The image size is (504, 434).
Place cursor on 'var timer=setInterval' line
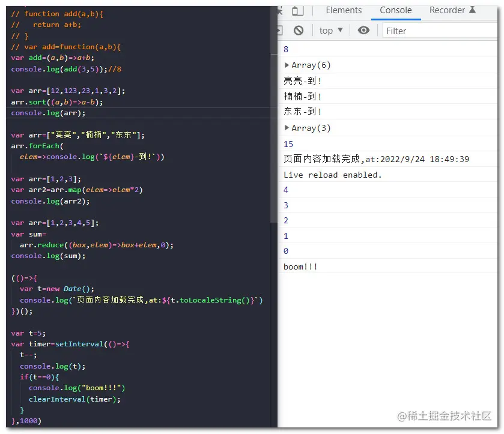70,344
